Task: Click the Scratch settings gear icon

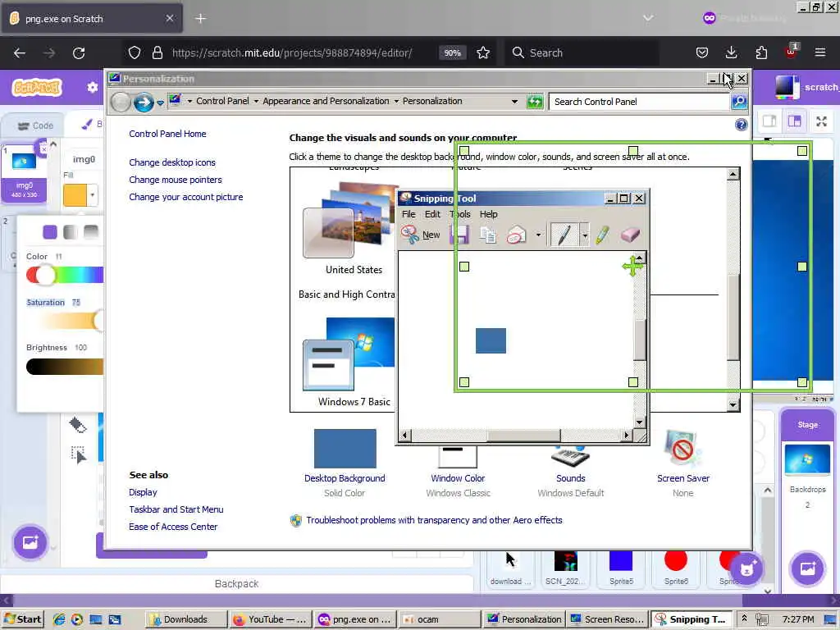Action: (92, 87)
